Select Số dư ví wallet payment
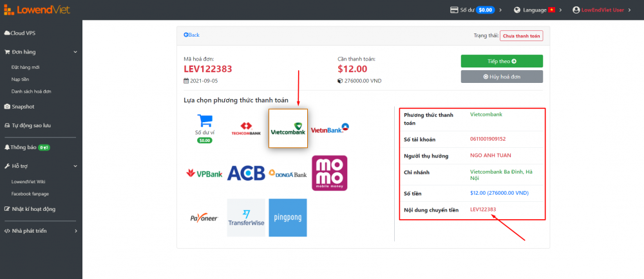Screen dimensions: 644x279 [205, 128]
